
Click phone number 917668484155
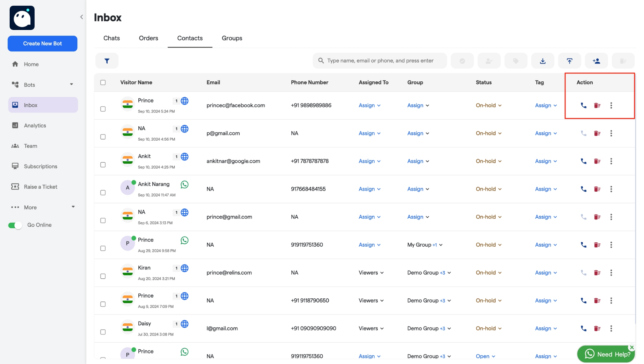coord(308,189)
